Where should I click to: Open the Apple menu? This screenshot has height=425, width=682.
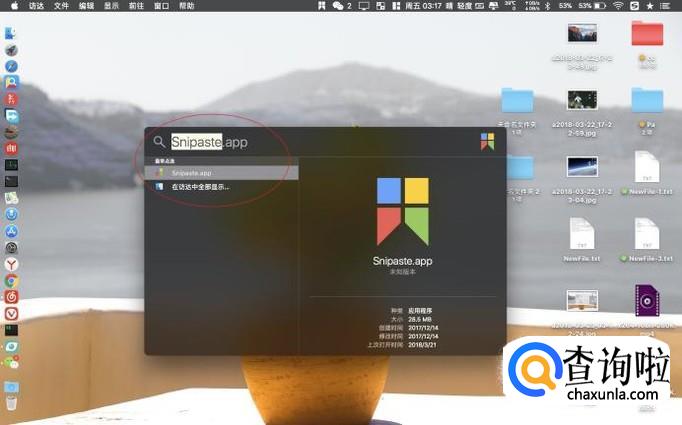(x=14, y=6)
